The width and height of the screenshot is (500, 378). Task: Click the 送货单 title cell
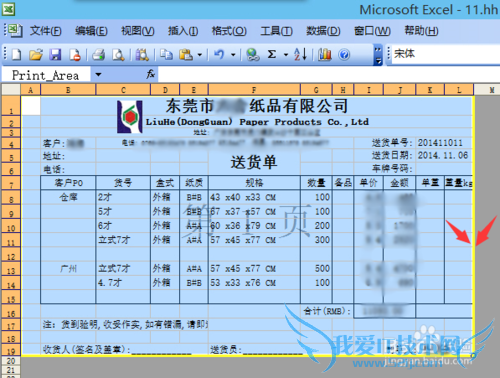(254, 162)
